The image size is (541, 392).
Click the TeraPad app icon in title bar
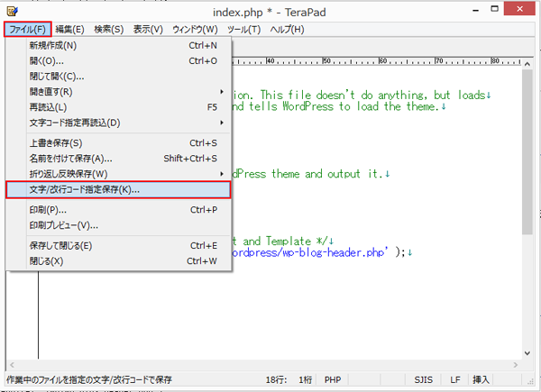[x=13, y=12]
